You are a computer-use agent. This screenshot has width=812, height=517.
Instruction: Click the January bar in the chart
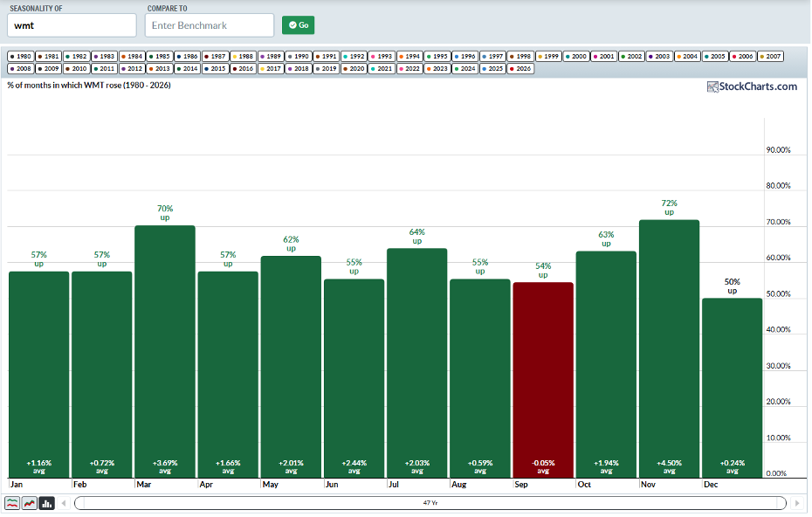pyautogui.click(x=38, y=375)
